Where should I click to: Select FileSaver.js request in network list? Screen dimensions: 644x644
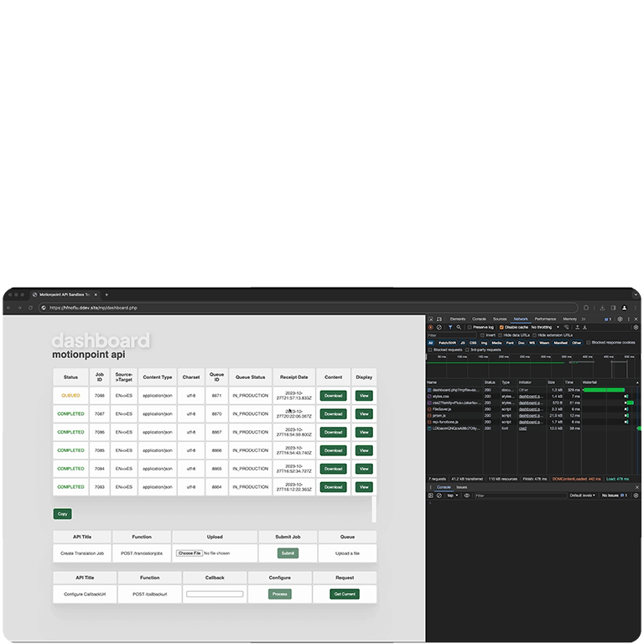tap(532, 409)
